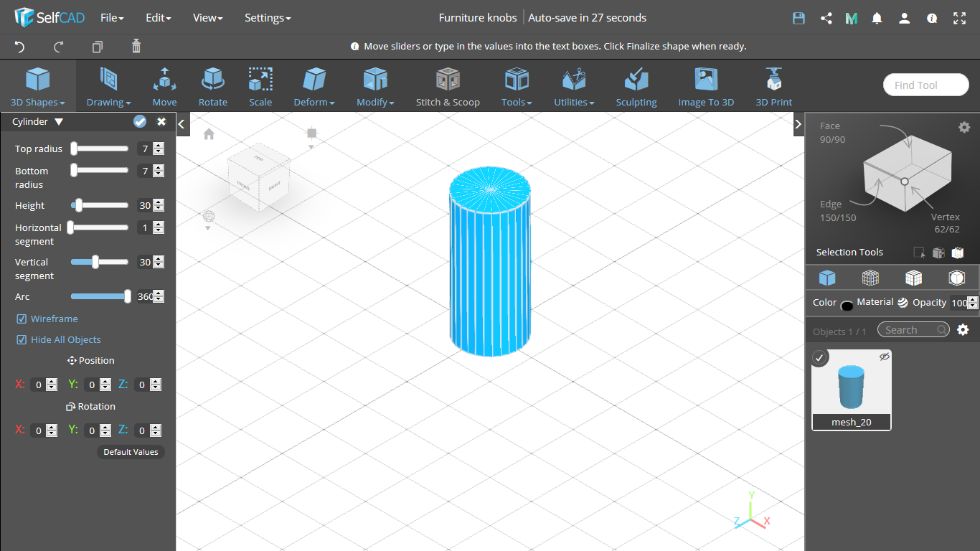Click the home view icon
This screenshot has width=980, height=551.
point(209,134)
